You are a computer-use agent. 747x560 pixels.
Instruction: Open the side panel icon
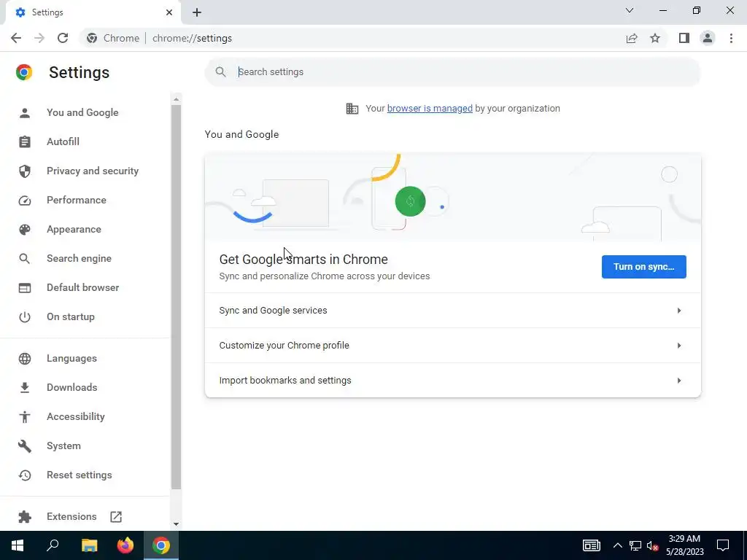684,38
